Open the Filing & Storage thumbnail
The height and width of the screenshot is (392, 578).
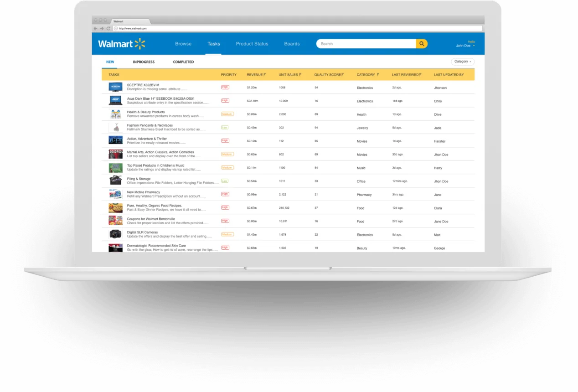(115, 181)
